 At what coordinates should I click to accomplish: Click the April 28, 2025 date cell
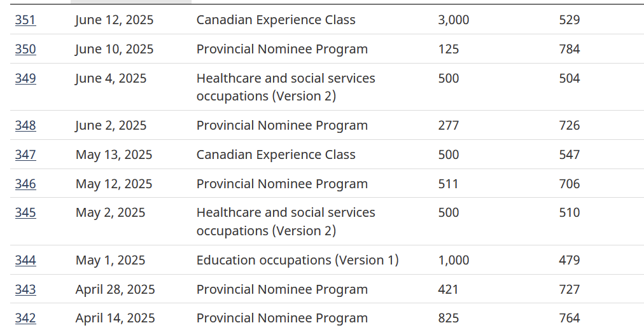[115, 289]
